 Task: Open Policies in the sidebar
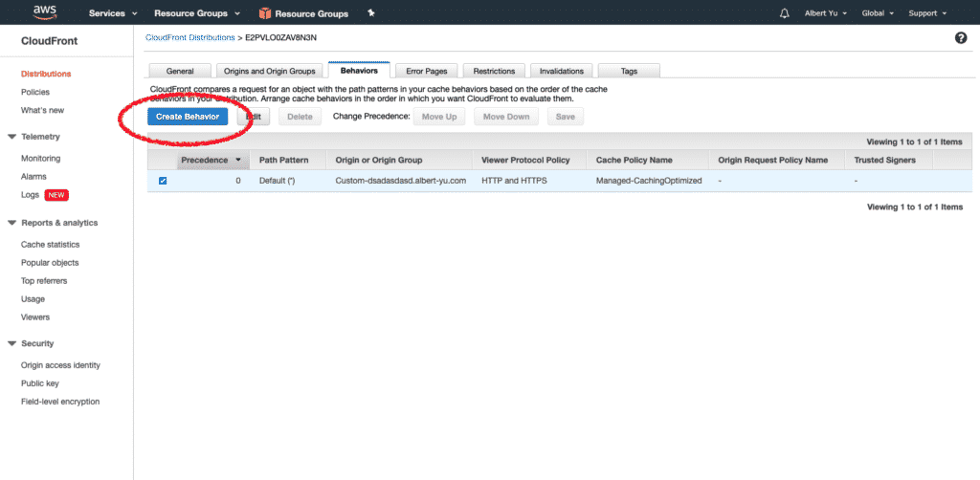click(x=35, y=92)
